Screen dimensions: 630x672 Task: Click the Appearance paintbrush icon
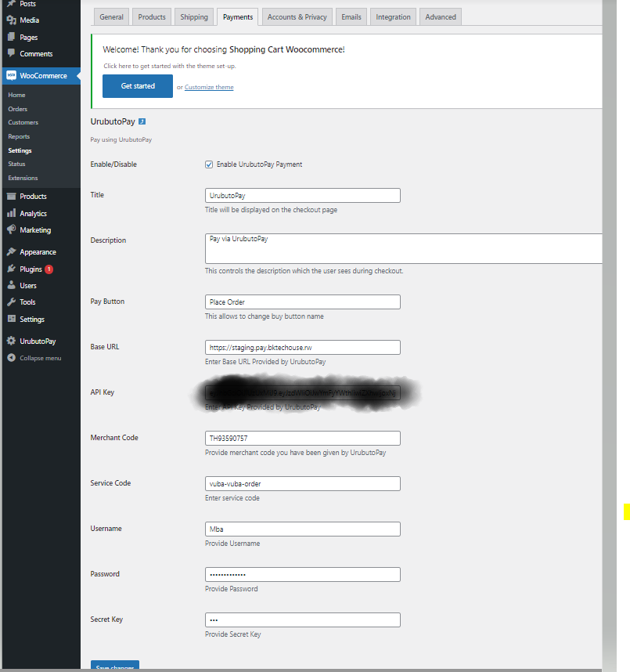click(x=12, y=251)
